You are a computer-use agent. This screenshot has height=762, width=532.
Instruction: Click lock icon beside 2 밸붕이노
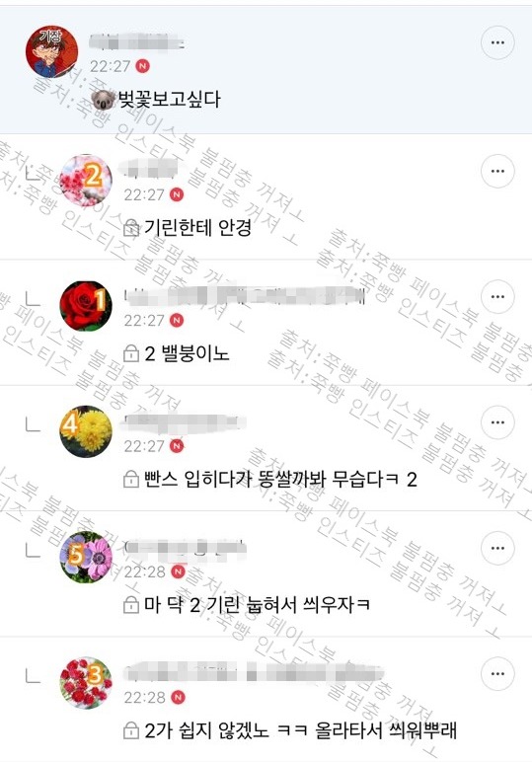[x=131, y=353]
